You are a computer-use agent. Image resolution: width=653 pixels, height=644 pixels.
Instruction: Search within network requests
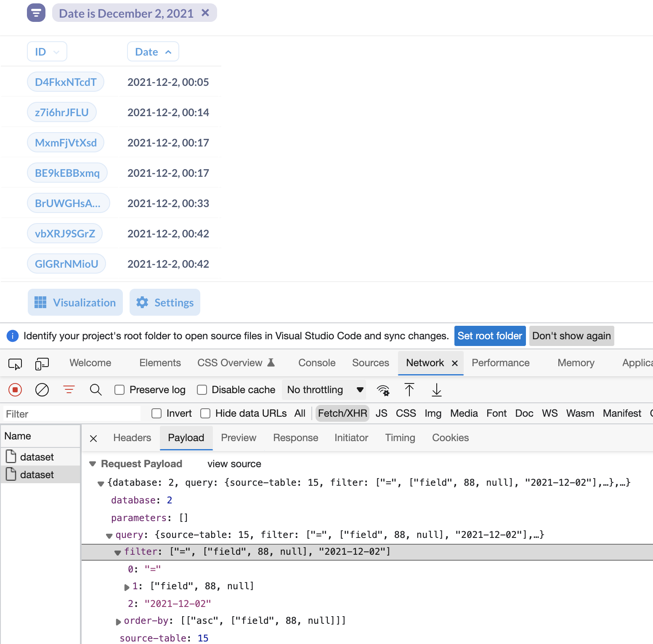click(96, 390)
